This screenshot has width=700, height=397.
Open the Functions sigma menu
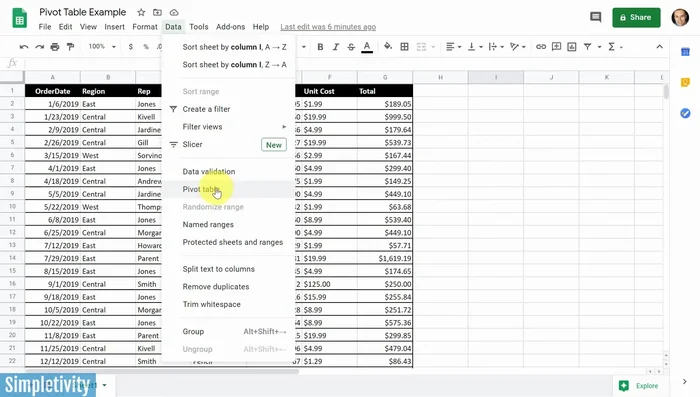pyautogui.click(x=615, y=46)
